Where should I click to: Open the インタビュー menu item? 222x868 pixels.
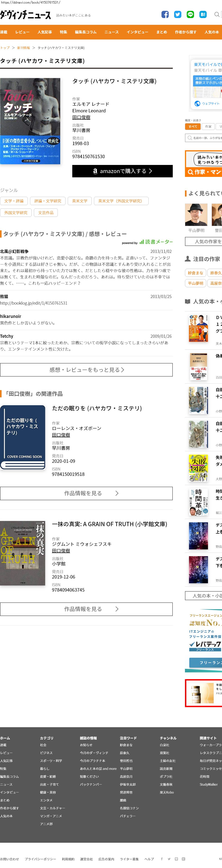pyautogui.click(x=137, y=32)
